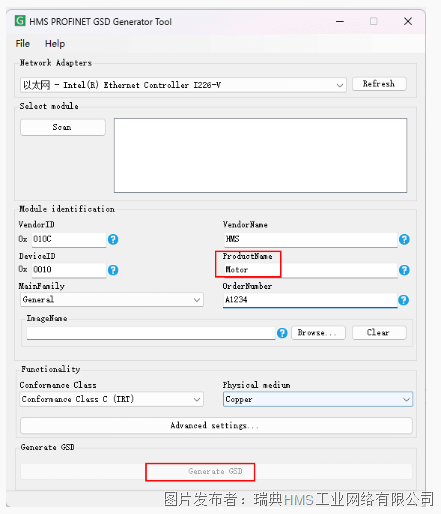
Task: Open the Conformance Class dropdown
Action: [112, 399]
